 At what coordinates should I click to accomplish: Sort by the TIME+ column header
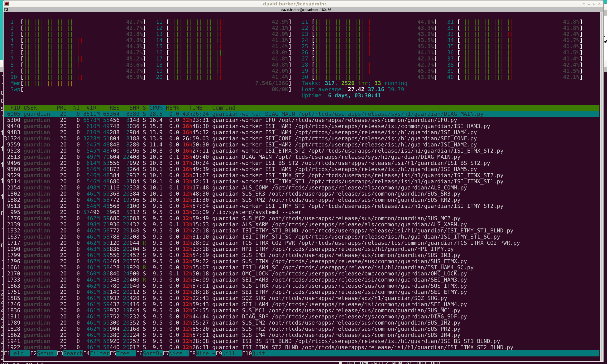click(197, 108)
